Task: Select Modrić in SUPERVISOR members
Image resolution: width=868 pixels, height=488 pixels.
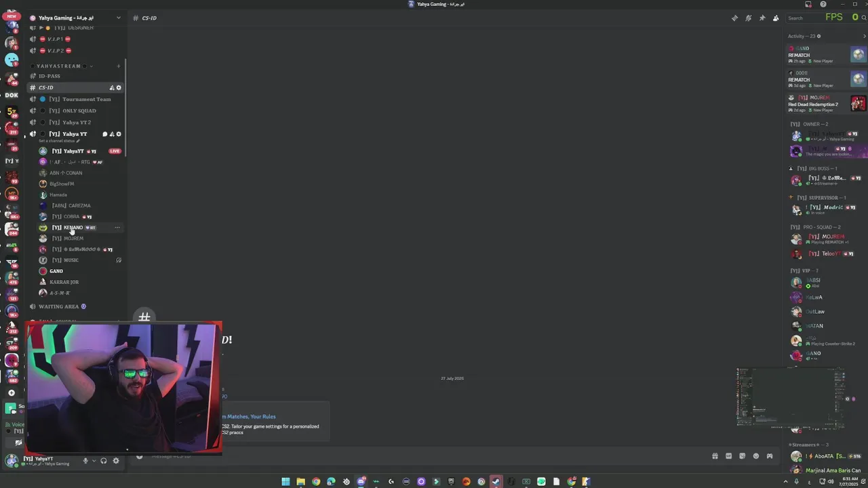Action: click(827, 209)
